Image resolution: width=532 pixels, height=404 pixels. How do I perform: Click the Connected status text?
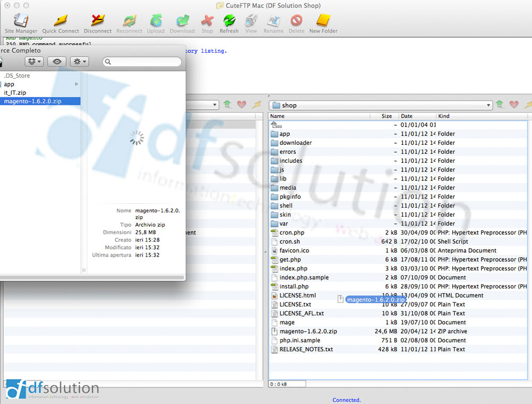coord(346,400)
